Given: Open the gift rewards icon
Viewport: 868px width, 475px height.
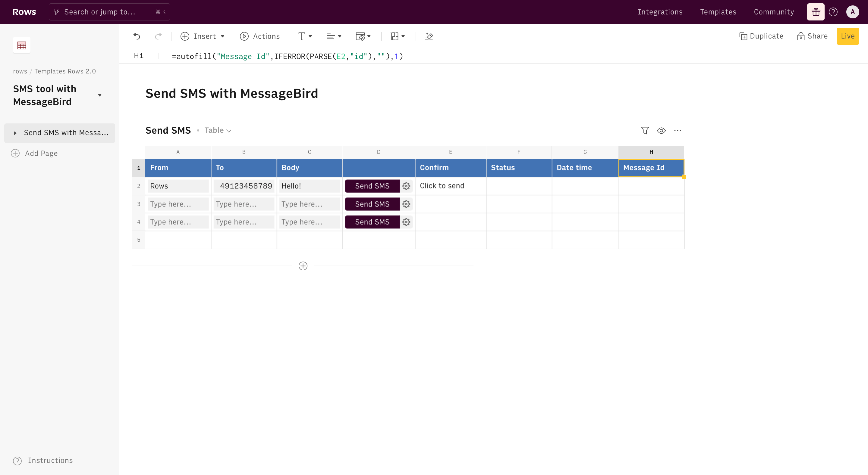Looking at the screenshot, I should [x=816, y=12].
